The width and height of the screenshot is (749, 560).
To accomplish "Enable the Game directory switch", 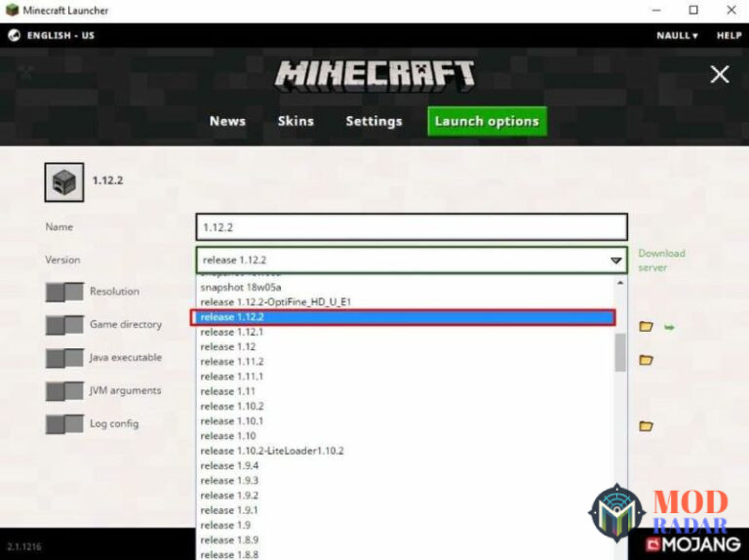I will pos(64,325).
